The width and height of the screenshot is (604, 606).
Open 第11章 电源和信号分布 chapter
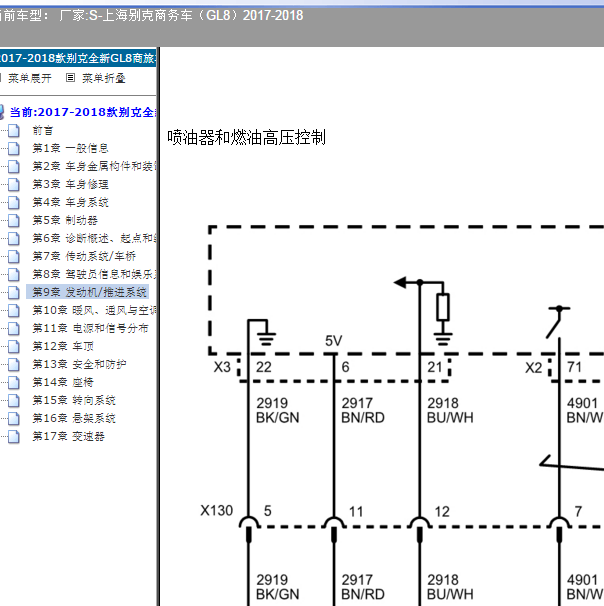[90, 328]
